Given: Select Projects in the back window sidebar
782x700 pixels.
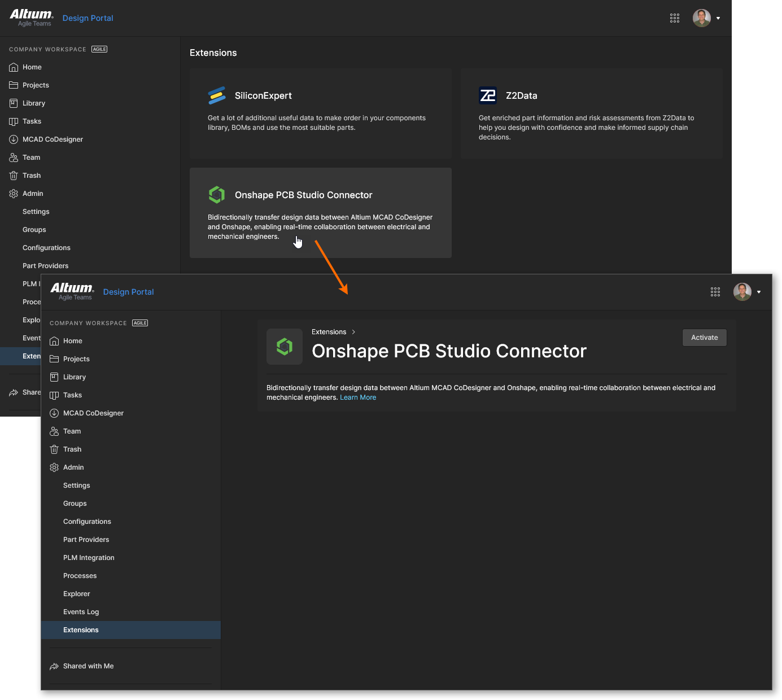Looking at the screenshot, I should tap(90, 85).
